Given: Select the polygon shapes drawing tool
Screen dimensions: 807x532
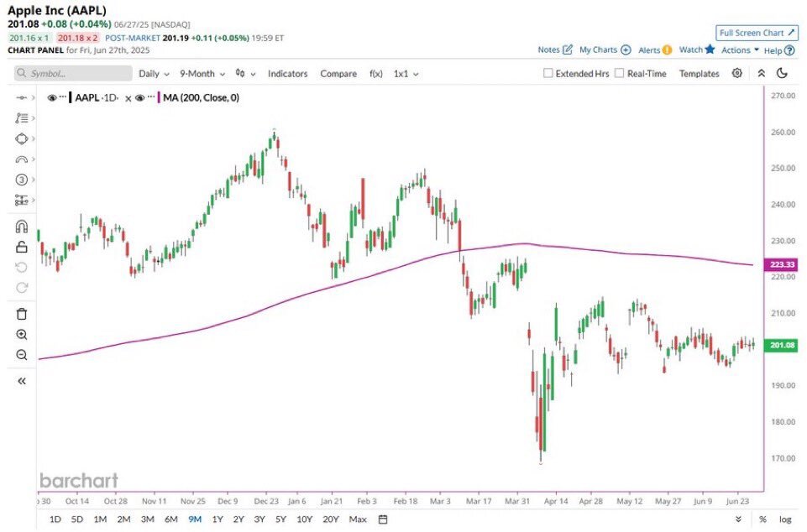Looking at the screenshot, I should 21,139.
